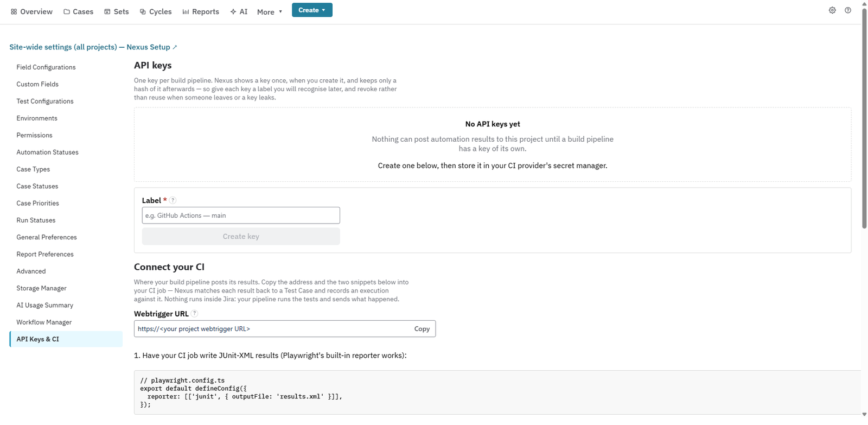
Task: Open settings gear icon in top bar
Action: pyautogui.click(x=832, y=10)
